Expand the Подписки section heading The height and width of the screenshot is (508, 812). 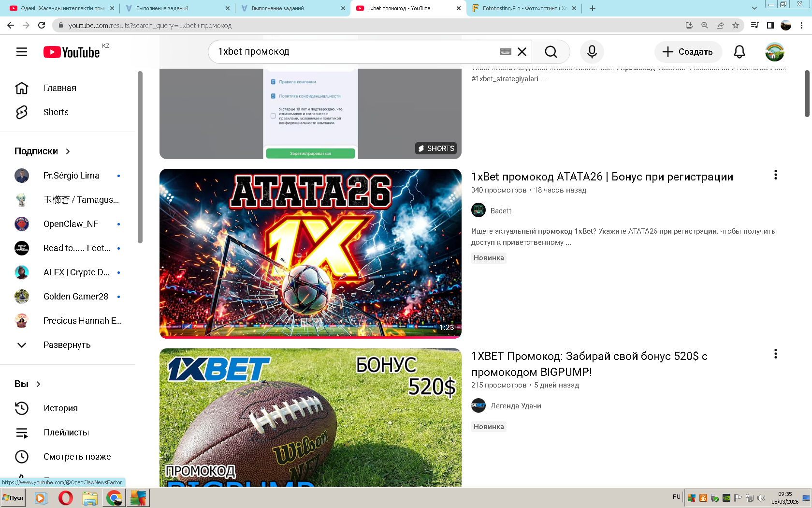[x=43, y=151]
